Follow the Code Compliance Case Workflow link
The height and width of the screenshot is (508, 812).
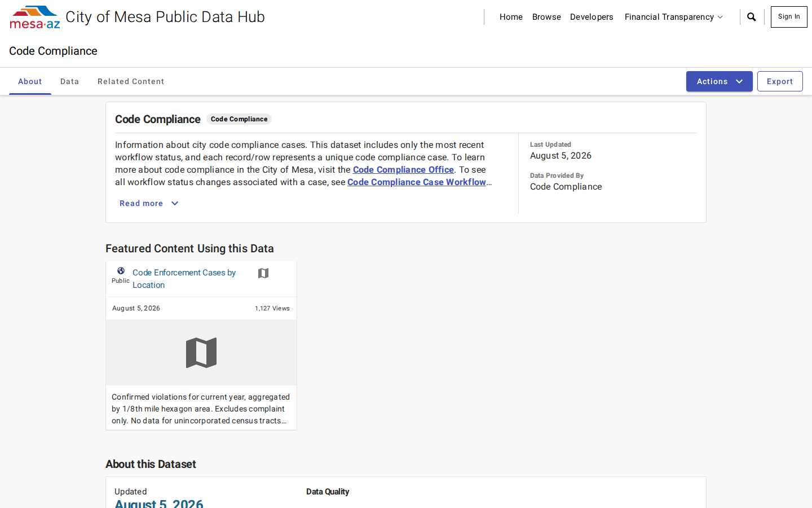[417, 182]
